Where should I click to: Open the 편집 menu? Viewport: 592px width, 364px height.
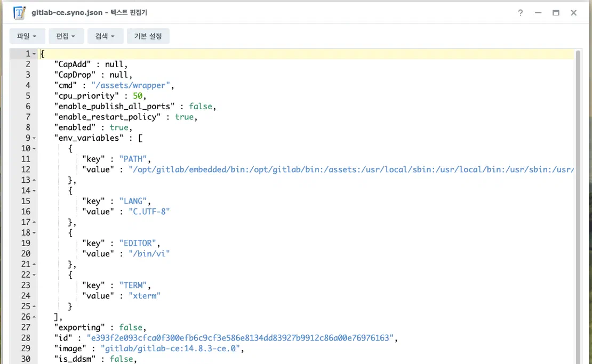66,36
